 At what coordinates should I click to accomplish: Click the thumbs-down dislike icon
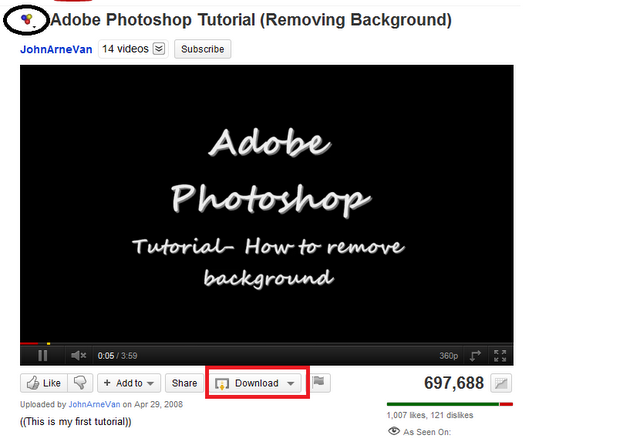click(80, 383)
